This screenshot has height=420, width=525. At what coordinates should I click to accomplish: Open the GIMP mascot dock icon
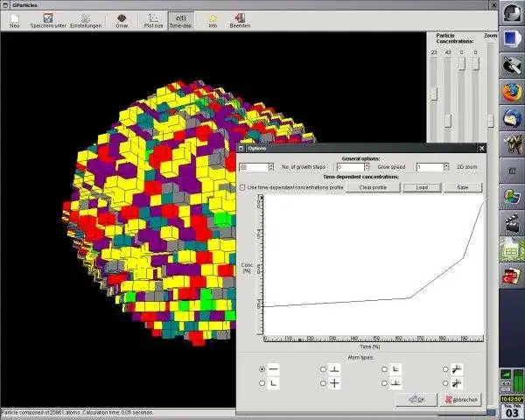pos(512,144)
